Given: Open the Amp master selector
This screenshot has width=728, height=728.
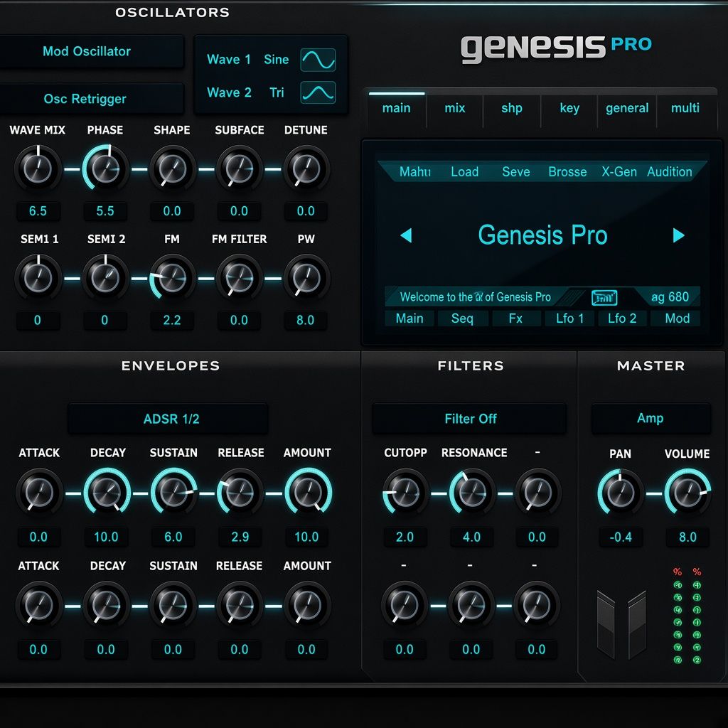Looking at the screenshot, I should click(651, 418).
